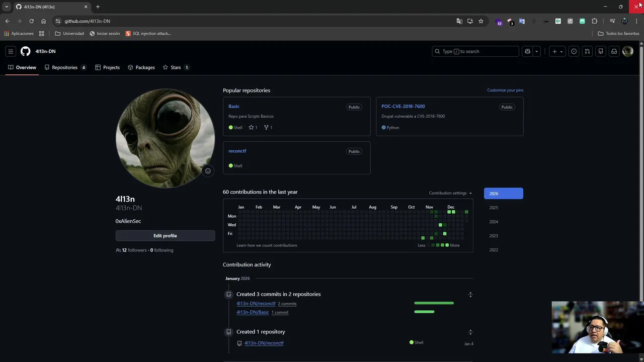The width and height of the screenshot is (644, 362).
Task: Focus the Type / to search field
Action: pyautogui.click(x=475, y=51)
